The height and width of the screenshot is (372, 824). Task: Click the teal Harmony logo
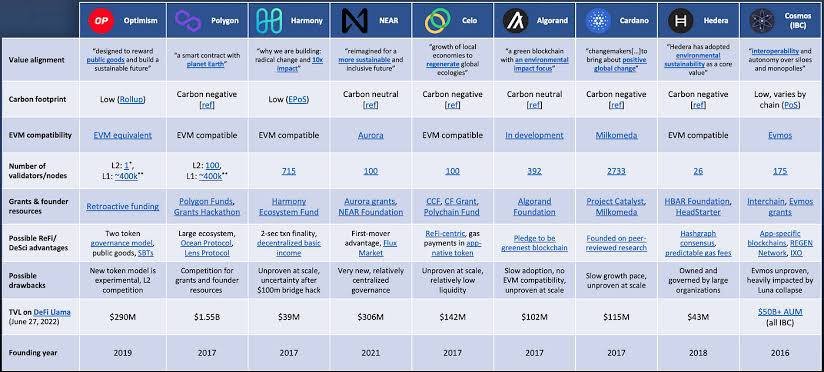pyautogui.click(x=269, y=21)
